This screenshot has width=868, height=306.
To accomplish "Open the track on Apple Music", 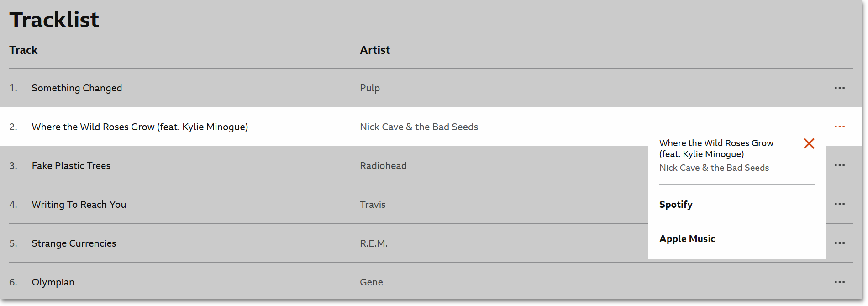I will pyautogui.click(x=687, y=238).
